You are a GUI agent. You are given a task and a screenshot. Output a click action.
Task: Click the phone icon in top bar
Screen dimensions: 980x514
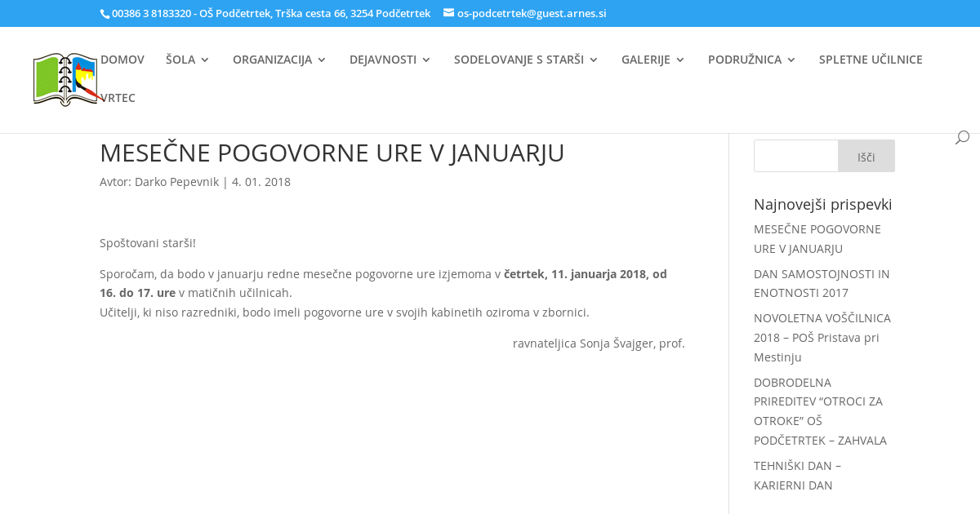coord(105,14)
